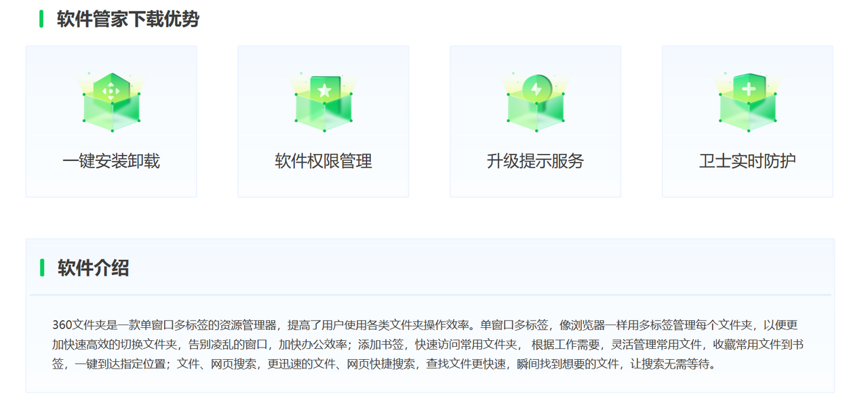Open the 软件权限管理 feature card
The width and height of the screenshot is (868, 410).
(x=323, y=121)
